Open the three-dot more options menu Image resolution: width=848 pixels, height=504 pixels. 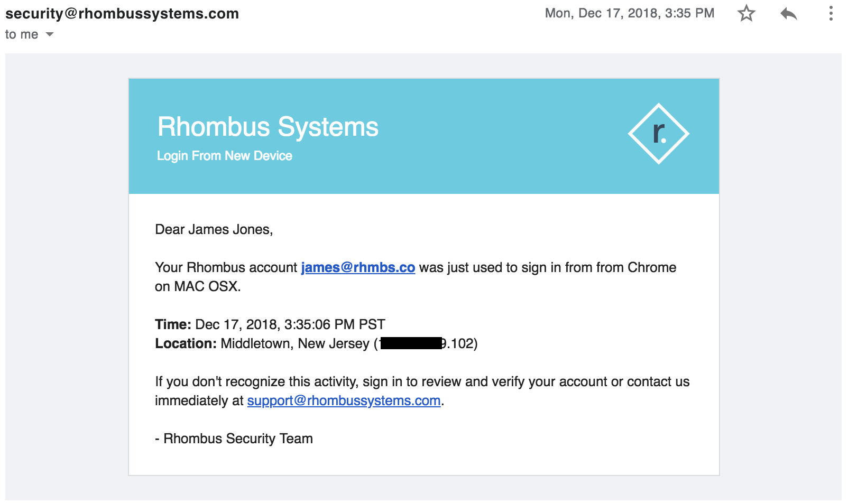pyautogui.click(x=831, y=13)
